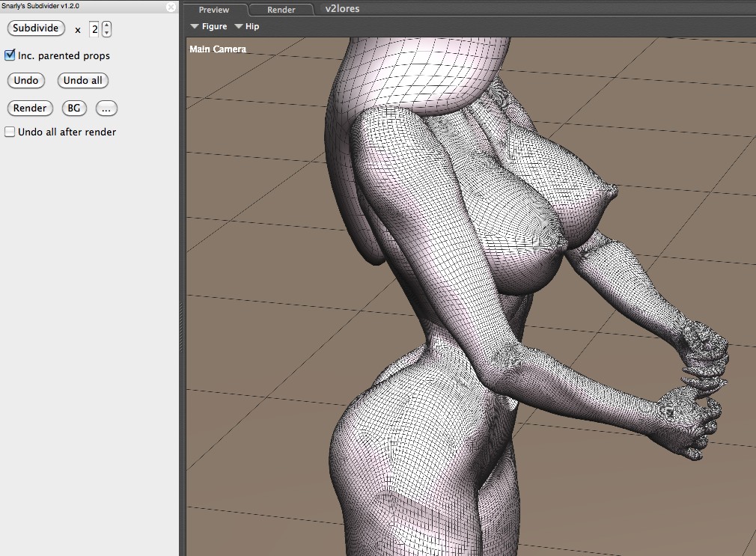Viewport: 756px width, 556px height.
Task: Close the Snarly's Subdivider panel
Action: (171, 7)
